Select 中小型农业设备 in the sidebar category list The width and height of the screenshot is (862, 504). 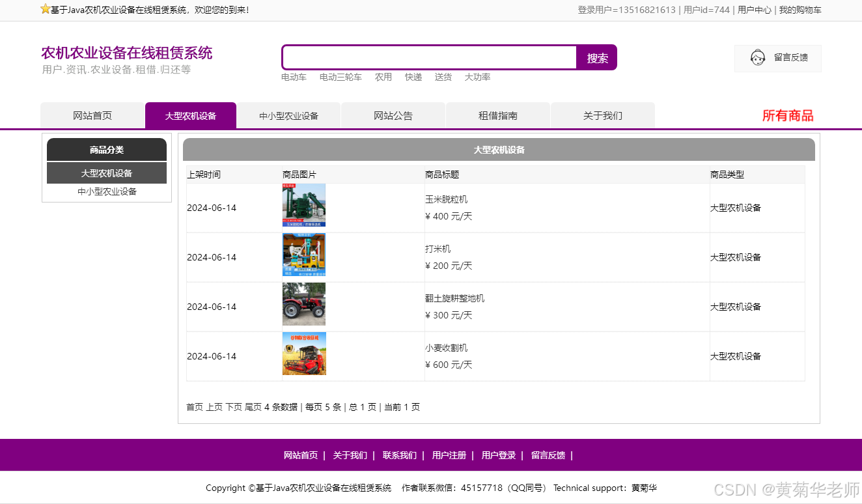tap(106, 191)
